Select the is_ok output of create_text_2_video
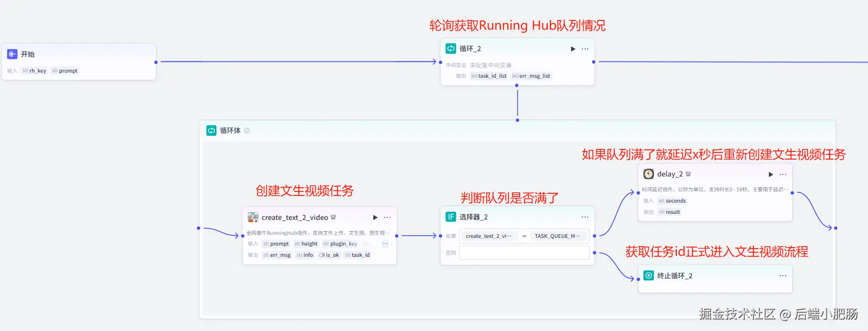Screen dimensions: 868x331 [x=329, y=255]
